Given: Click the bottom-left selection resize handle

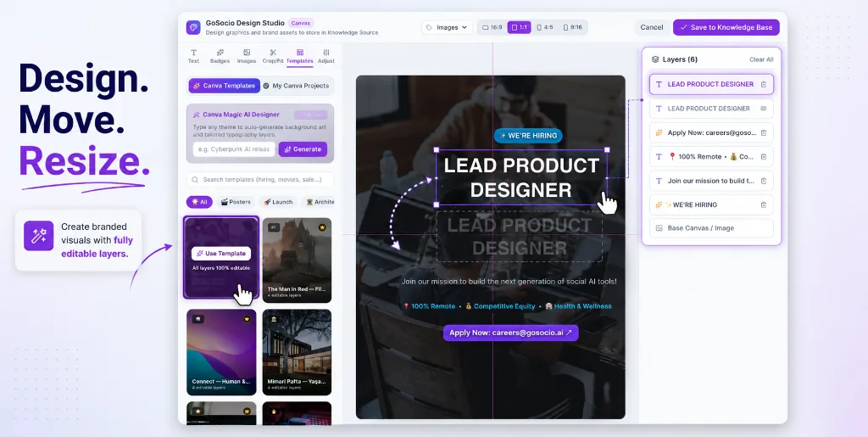Looking at the screenshot, I should pos(437,204).
